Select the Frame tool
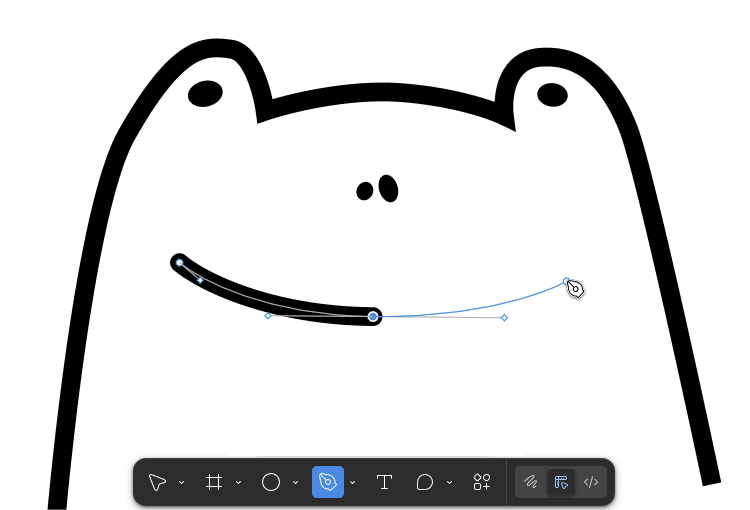Viewport: 750px width, 510px height. coord(213,482)
